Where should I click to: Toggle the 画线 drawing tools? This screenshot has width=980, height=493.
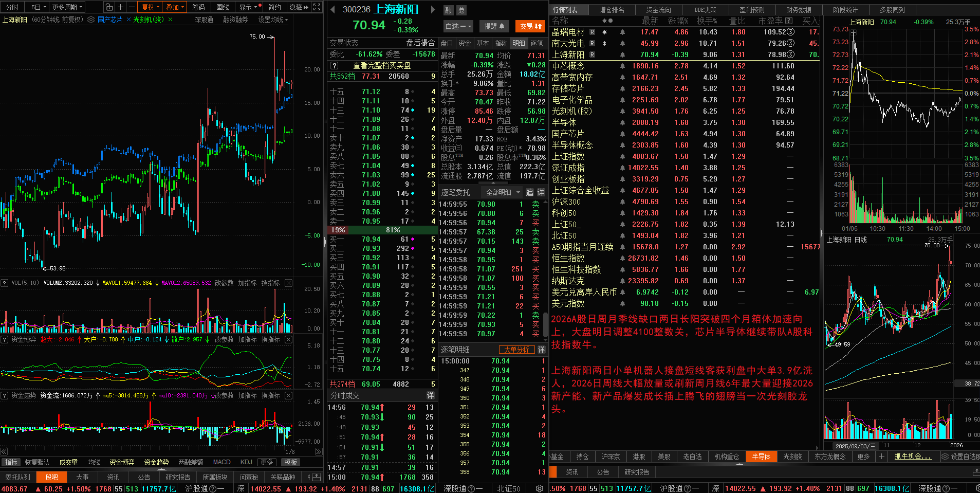coord(223,7)
